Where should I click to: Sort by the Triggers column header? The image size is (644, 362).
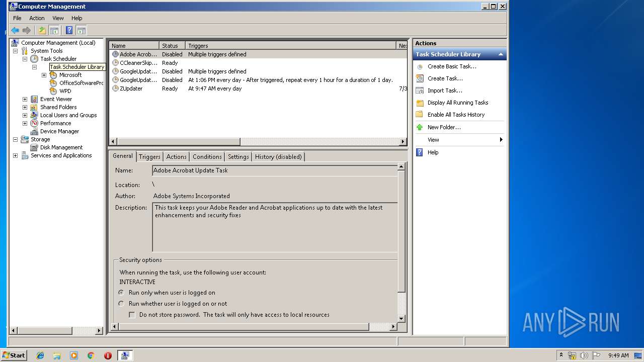291,45
